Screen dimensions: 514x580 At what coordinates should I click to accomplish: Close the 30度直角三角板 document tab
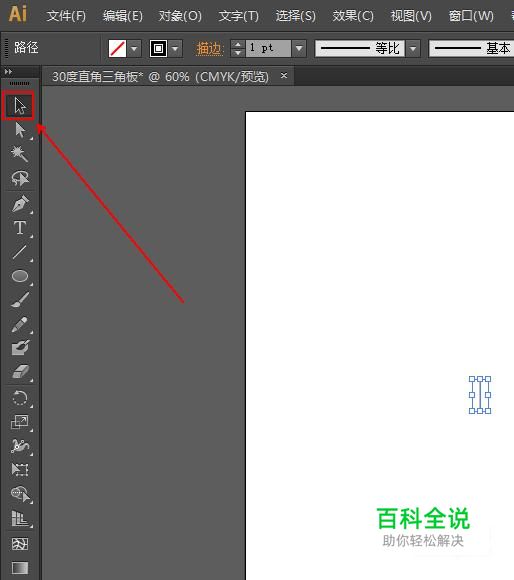pos(284,75)
